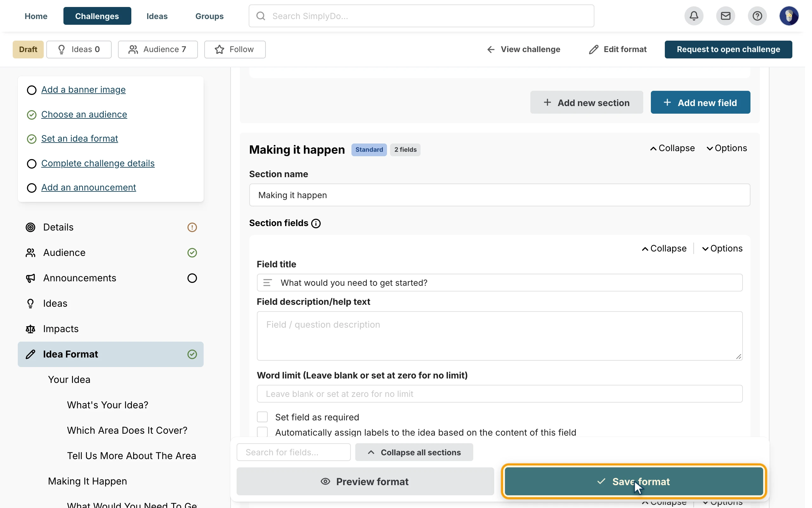812x508 pixels.
Task: Click the Search for fields box
Action: click(x=294, y=452)
